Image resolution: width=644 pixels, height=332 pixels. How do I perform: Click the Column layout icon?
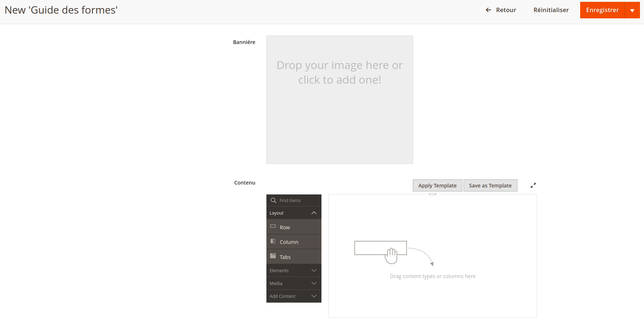(x=273, y=241)
